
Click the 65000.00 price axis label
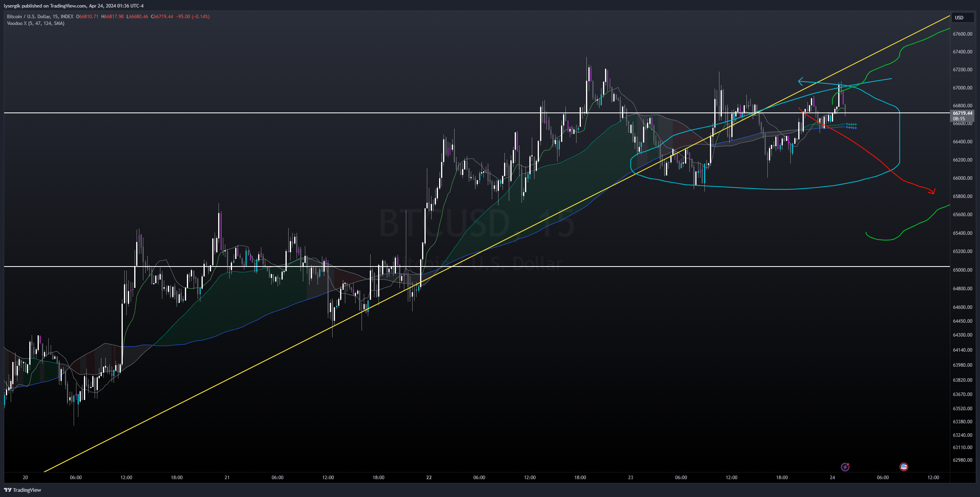pos(963,270)
